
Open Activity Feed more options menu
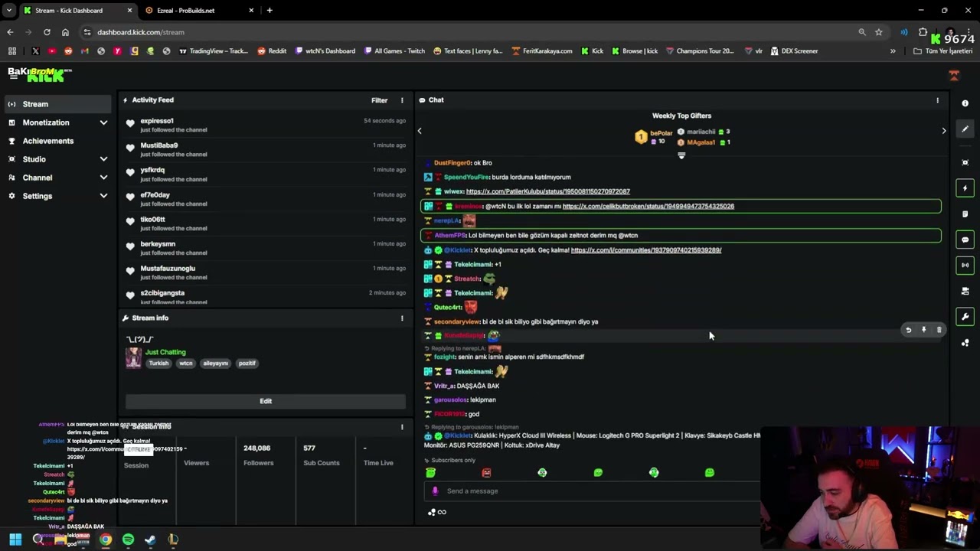(402, 100)
